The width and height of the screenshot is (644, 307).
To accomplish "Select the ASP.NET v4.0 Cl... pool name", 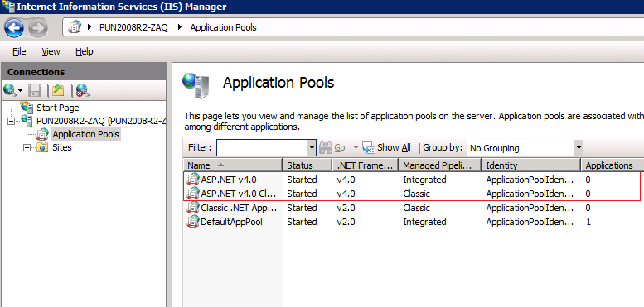I will tap(239, 194).
